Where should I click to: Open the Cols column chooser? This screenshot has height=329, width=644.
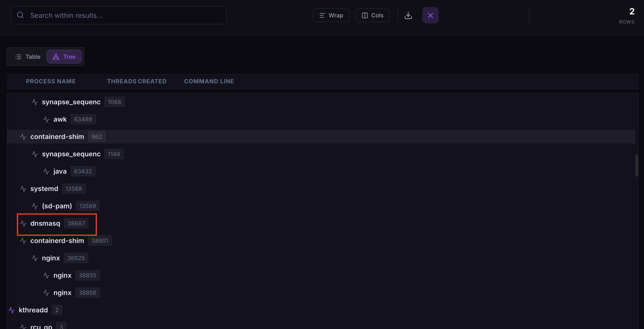coord(373,15)
